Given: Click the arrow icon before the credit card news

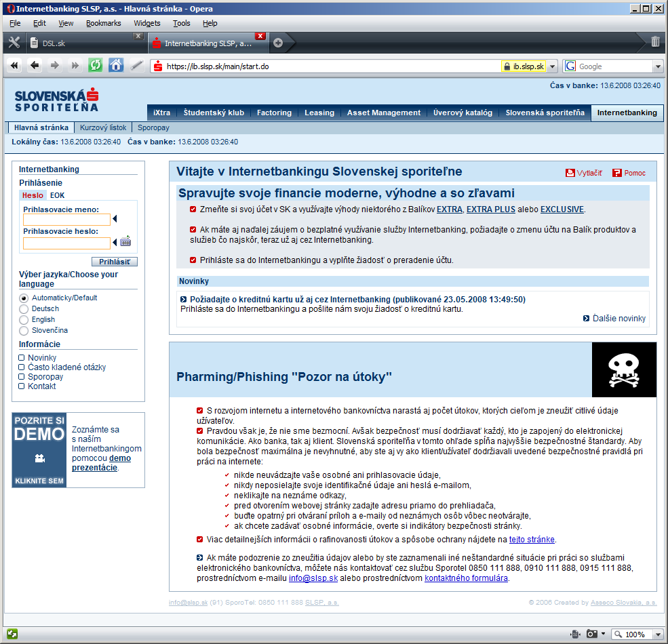Looking at the screenshot, I should 183,300.
